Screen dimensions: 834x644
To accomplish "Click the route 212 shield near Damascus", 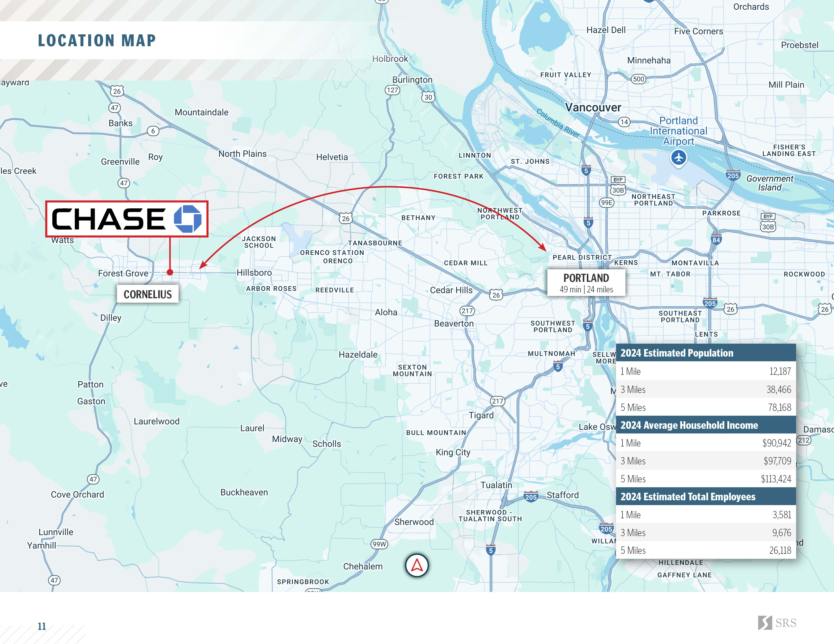I will coord(803,440).
